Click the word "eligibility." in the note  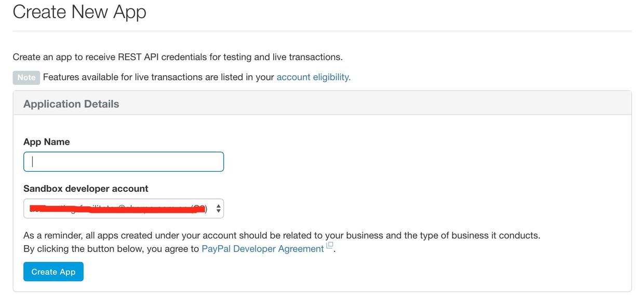tap(332, 77)
